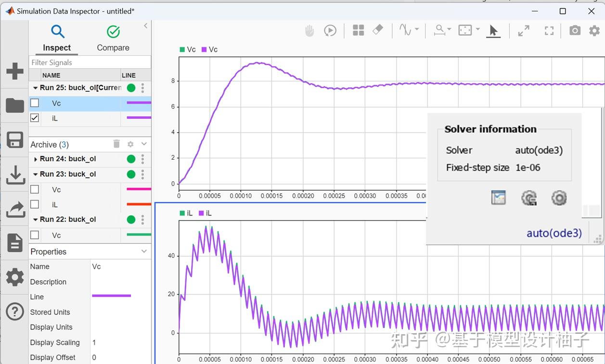This screenshot has height=364, width=605.
Task: Click the Line color swatch in Properties
Action: (x=111, y=296)
